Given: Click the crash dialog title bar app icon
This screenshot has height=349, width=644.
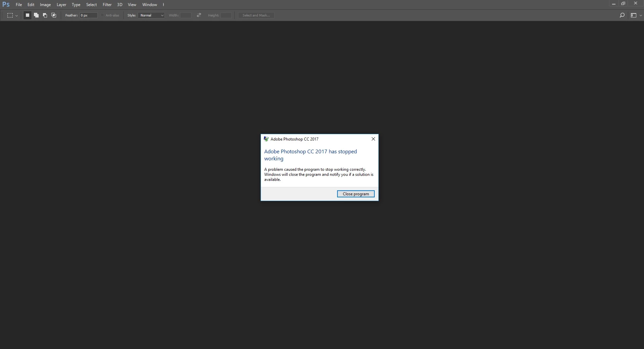Looking at the screenshot, I should coord(266,139).
